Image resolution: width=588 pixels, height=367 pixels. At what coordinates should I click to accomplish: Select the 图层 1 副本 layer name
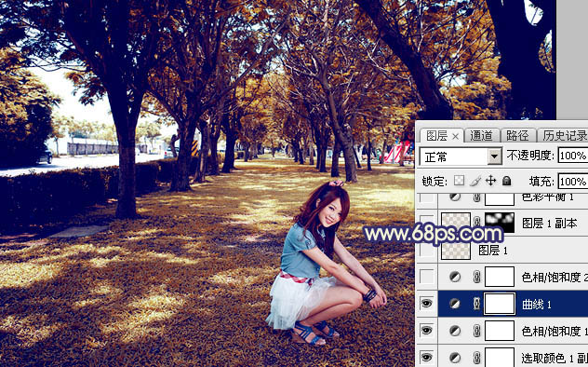[549, 224]
